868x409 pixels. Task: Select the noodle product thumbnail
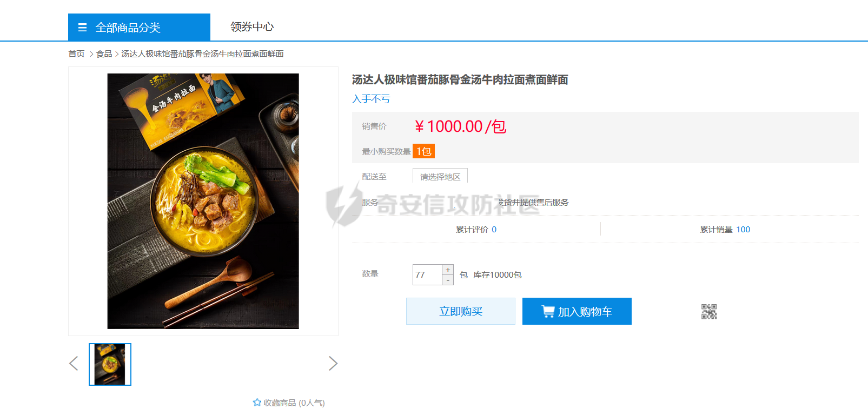click(110, 364)
